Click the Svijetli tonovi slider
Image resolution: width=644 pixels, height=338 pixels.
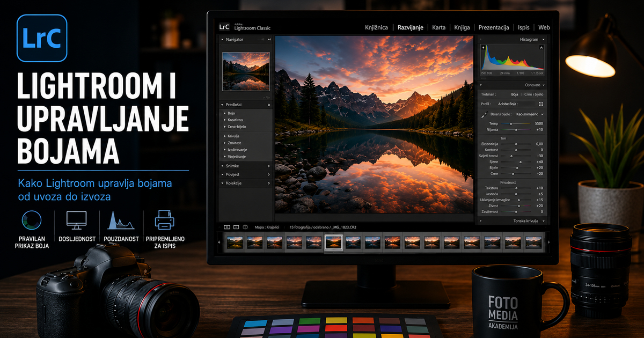516,156
